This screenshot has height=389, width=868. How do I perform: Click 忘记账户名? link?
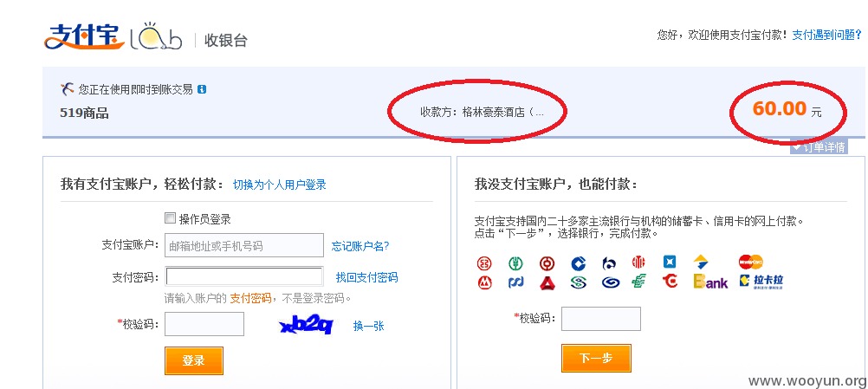[x=360, y=246]
